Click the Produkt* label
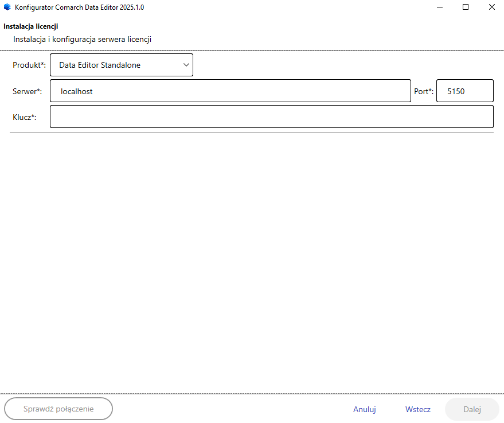Image resolution: width=504 pixels, height=423 pixels. 29,65
